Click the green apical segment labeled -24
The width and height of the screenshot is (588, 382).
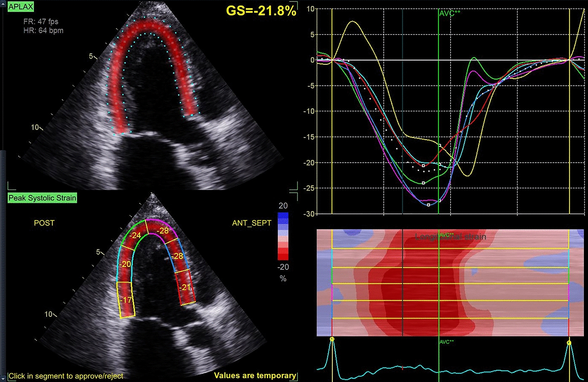tap(136, 235)
